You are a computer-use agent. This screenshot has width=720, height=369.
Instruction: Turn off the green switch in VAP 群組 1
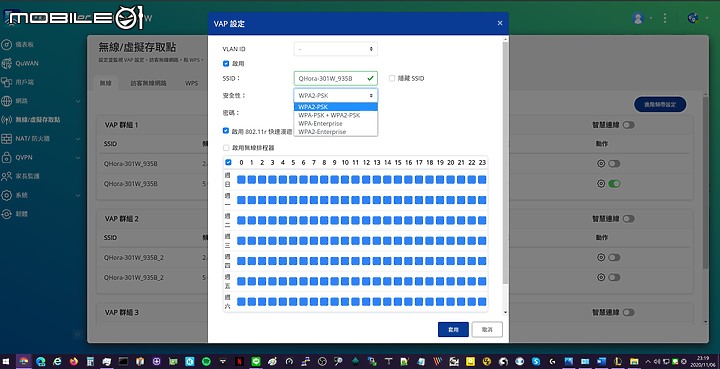[614, 184]
